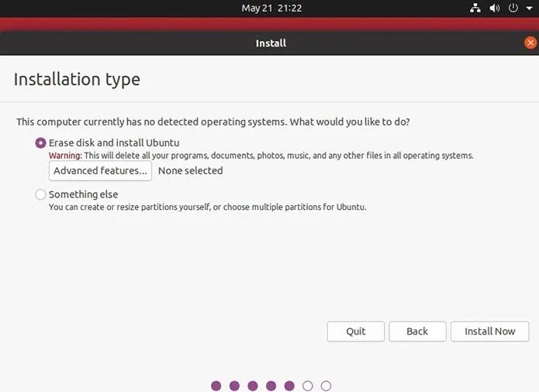Click the third filled progress dot
The width and height of the screenshot is (539, 392).
(x=253, y=386)
